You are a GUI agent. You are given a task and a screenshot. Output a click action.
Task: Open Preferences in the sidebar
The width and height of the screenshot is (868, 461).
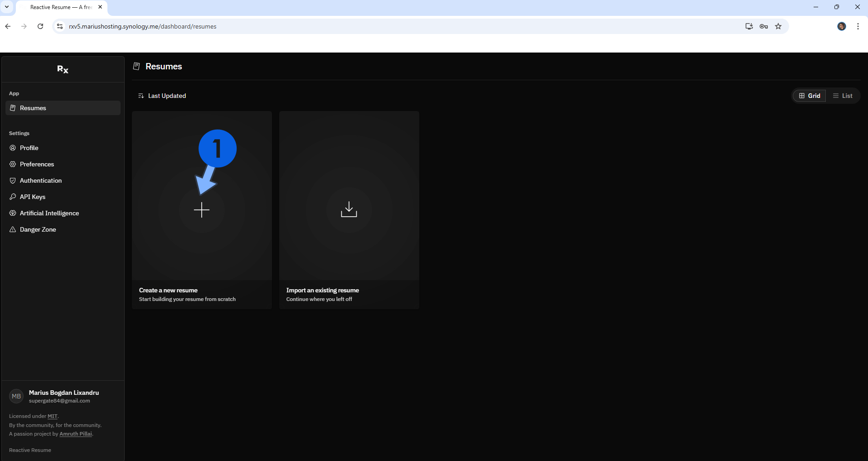(x=37, y=164)
